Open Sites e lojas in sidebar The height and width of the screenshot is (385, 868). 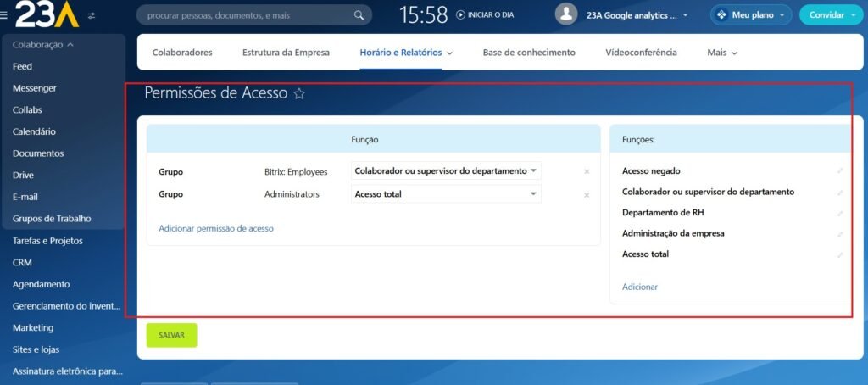point(36,349)
